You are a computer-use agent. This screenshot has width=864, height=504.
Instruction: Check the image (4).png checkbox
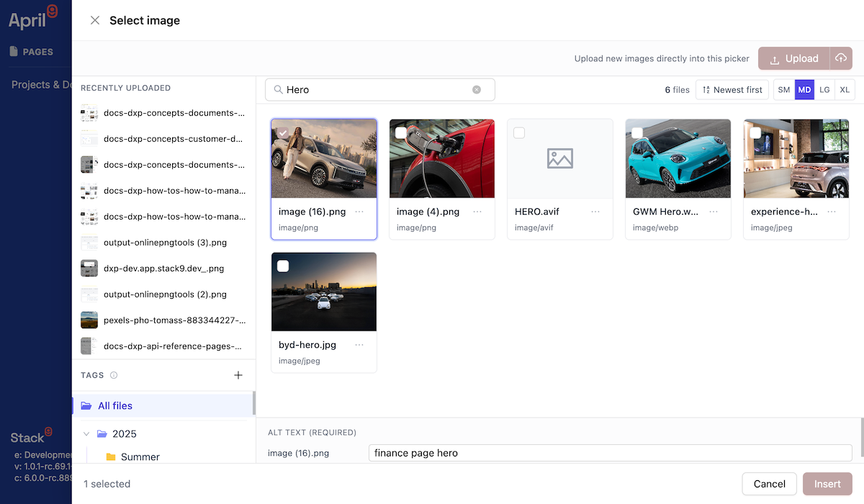click(x=401, y=133)
